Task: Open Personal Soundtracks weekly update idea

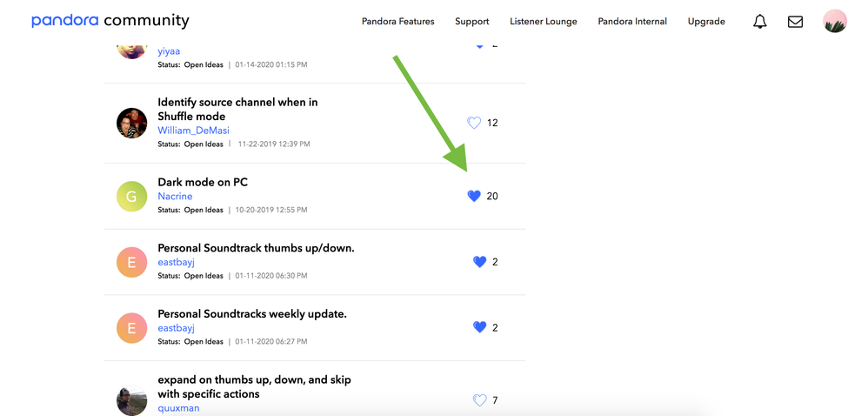Action: pos(252,313)
